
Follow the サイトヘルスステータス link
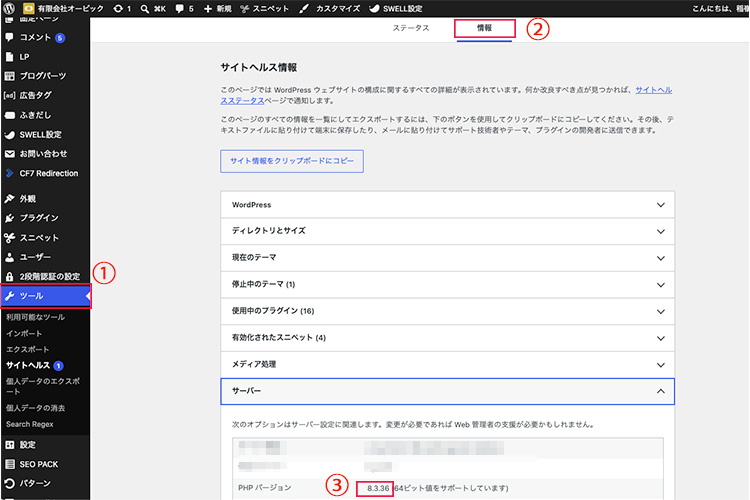point(653,90)
